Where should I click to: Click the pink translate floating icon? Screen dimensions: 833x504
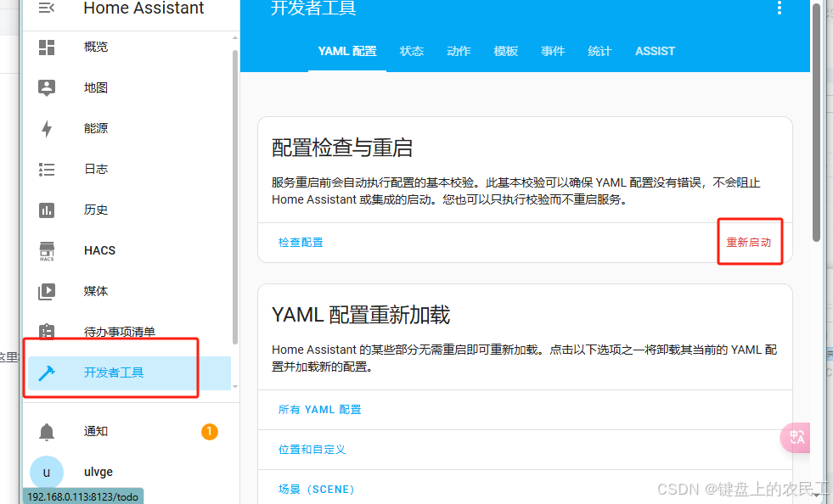pyautogui.click(x=796, y=438)
